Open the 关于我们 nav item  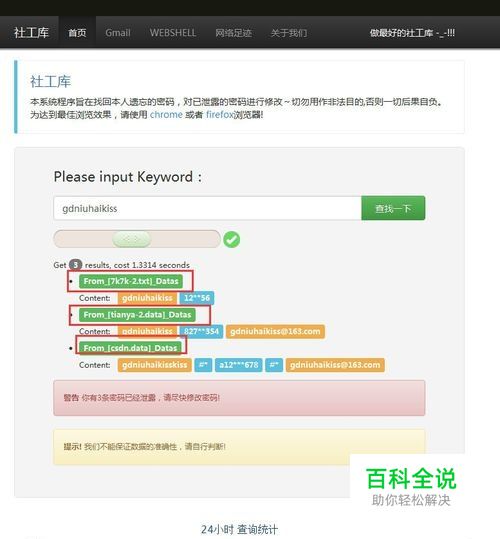pos(289,33)
